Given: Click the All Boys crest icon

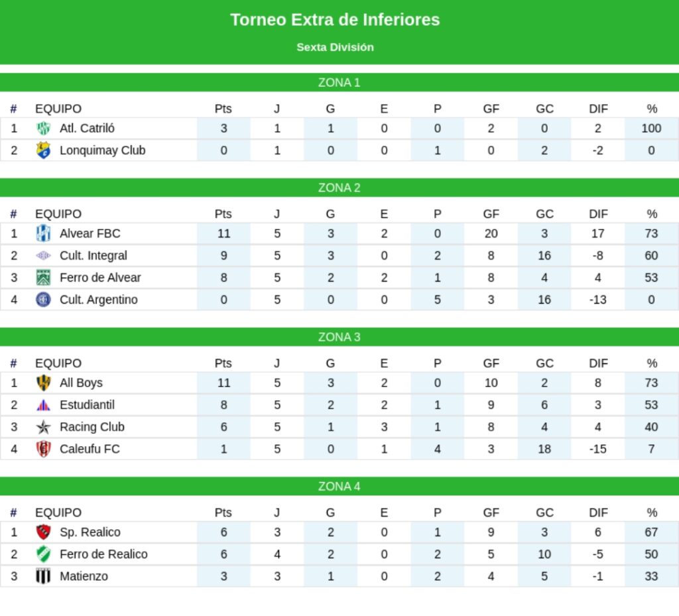Looking at the screenshot, I should [43, 383].
